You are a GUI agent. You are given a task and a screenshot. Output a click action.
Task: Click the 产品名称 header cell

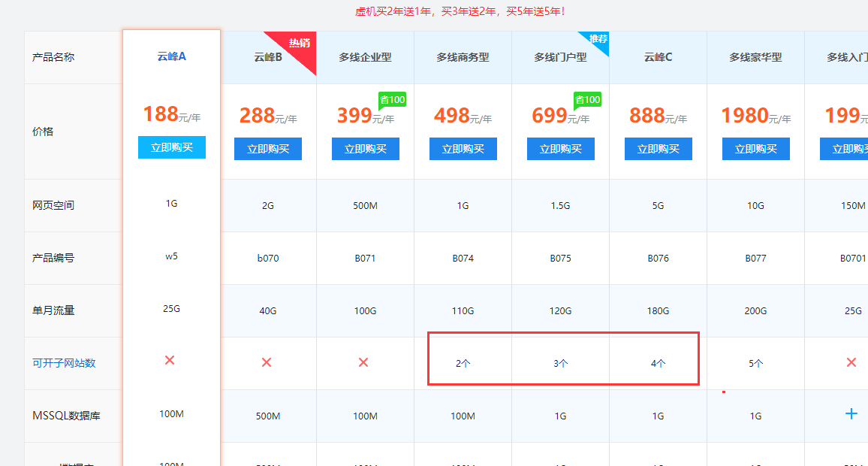pyautogui.click(x=52, y=57)
